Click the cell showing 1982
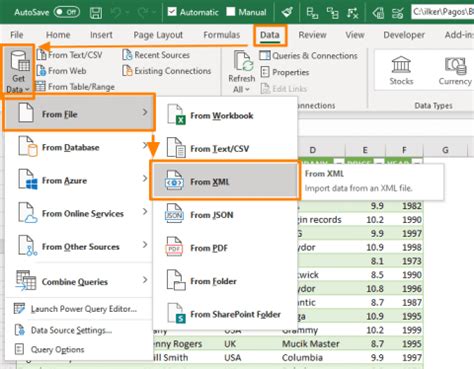 pyautogui.click(x=404, y=206)
